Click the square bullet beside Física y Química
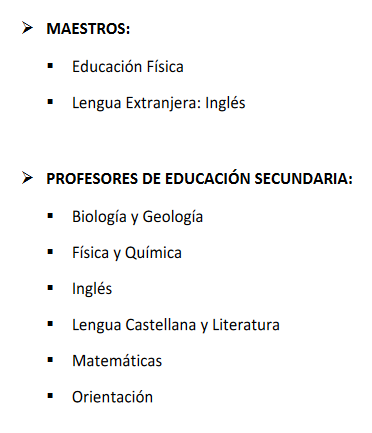 point(50,252)
